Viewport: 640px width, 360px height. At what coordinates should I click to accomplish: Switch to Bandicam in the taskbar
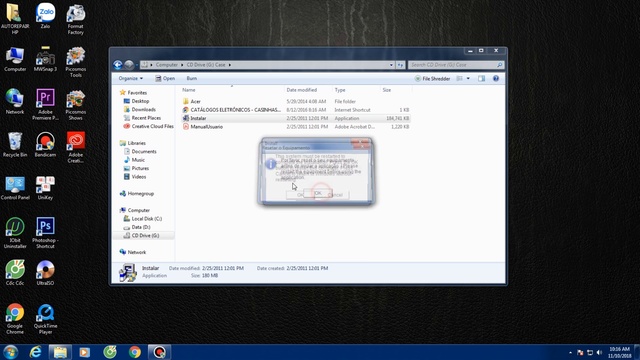159,352
